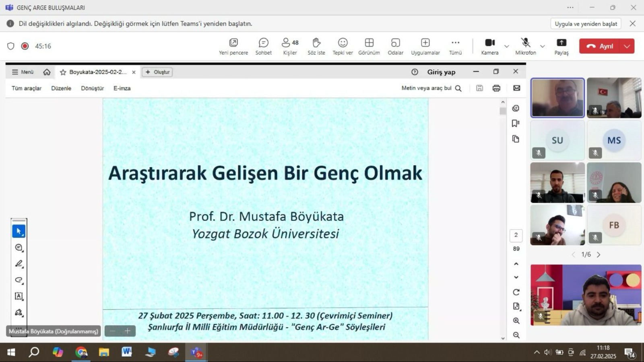
Task: Open Microsoft Word from the taskbar
Action: point(127,352)
